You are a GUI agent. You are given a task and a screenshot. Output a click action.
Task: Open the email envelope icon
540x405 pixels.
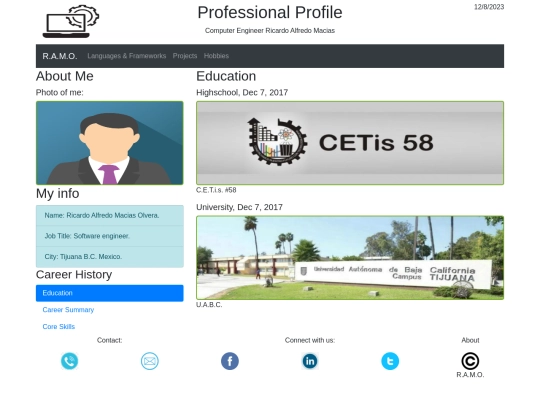pyautogui.click(x=150, y=361)
